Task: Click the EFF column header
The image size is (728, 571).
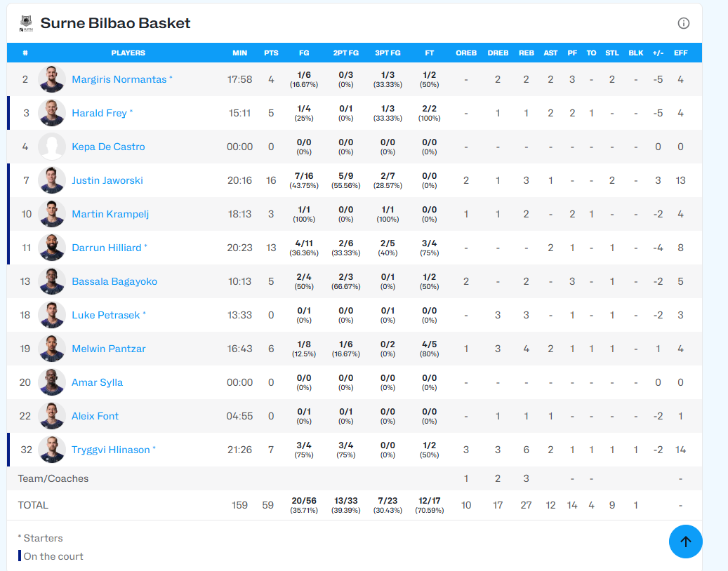Action: point(680,53)
